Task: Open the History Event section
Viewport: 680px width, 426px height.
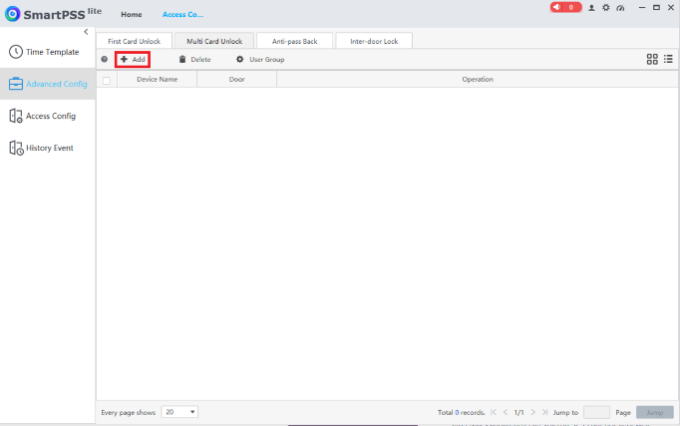Action: pos(47,148)
